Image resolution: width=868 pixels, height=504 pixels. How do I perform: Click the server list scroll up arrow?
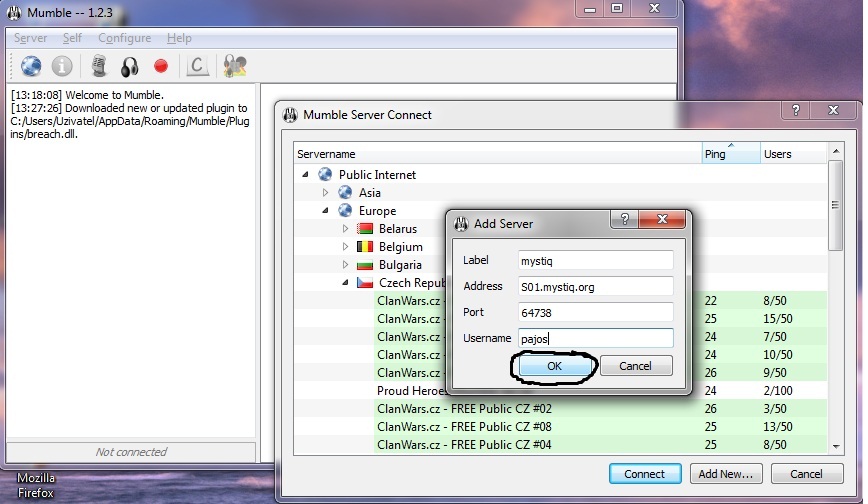[835, 151]
